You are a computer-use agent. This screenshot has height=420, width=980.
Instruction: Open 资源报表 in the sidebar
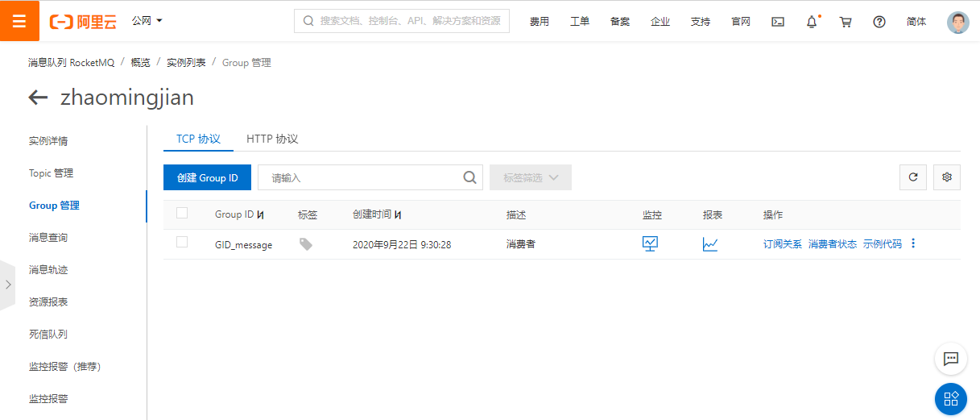(48, 302)
